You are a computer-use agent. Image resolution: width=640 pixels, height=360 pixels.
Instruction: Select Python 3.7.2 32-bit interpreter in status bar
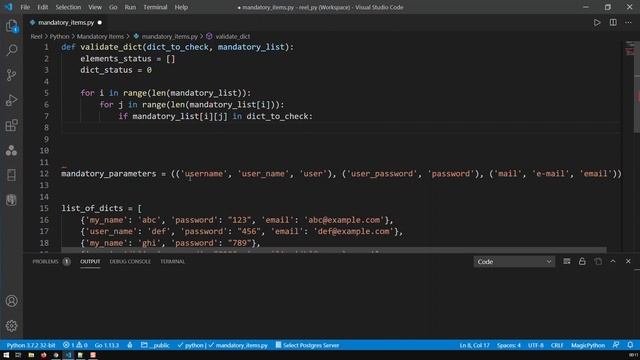pyautogui.click(x=31, y=345)
